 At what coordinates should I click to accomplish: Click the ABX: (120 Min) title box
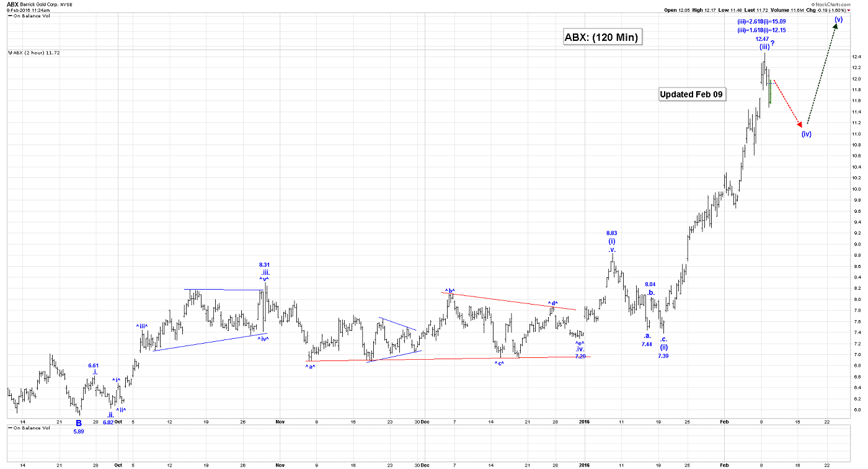(601, 38)
